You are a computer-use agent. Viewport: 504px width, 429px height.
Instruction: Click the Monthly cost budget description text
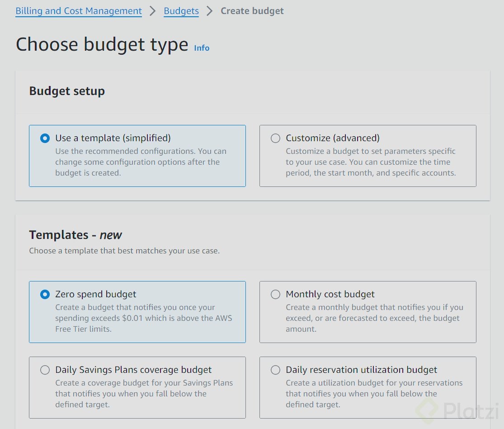pos(374,318)
